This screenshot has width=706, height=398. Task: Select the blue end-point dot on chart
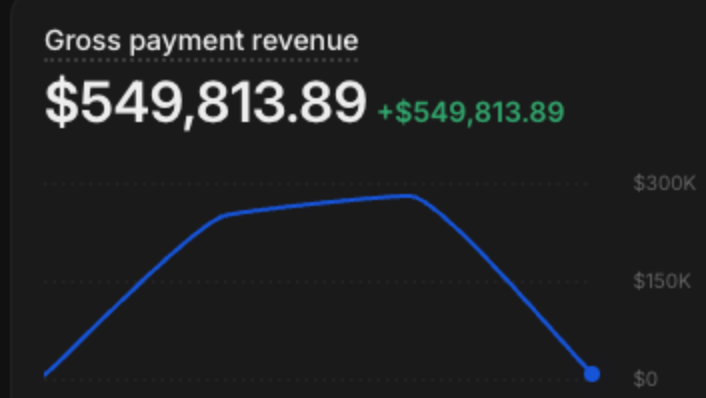click(592, 374)
